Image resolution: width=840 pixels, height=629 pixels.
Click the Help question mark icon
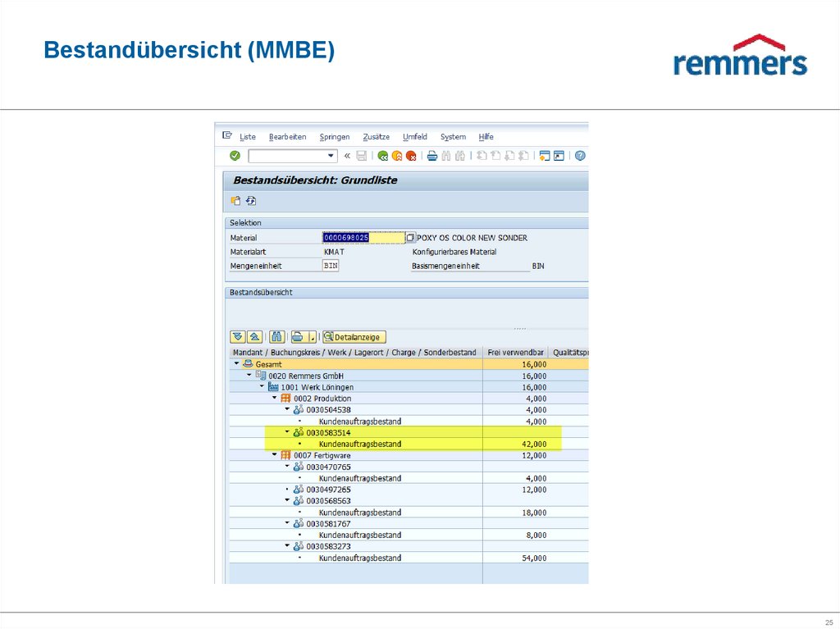pyautogui.click(x=578, y=156)
